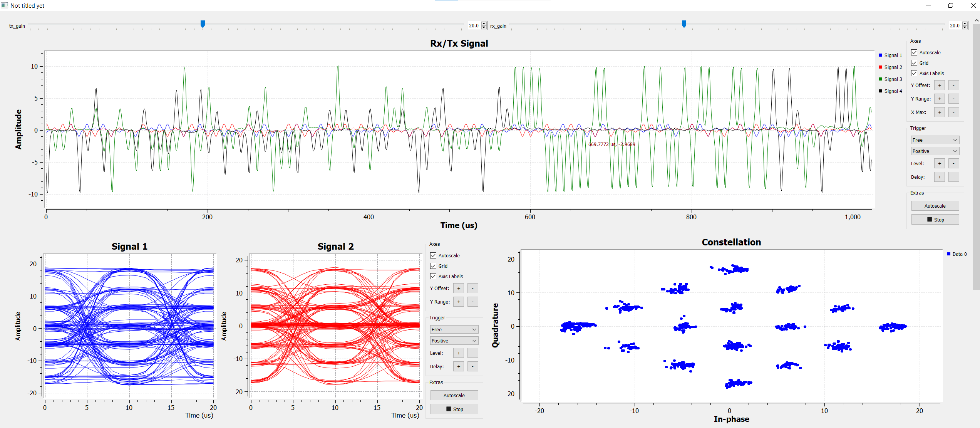
Task: Click marker readout 669.7772 us, -2.9689
Action: click(x=611, y=144)
